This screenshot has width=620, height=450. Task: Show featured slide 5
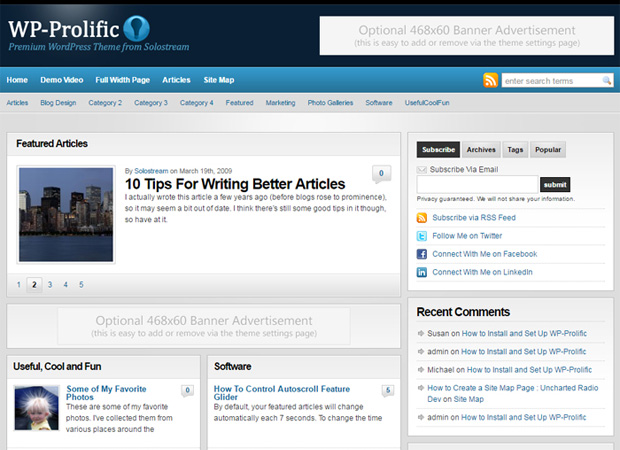pos(81,285)
